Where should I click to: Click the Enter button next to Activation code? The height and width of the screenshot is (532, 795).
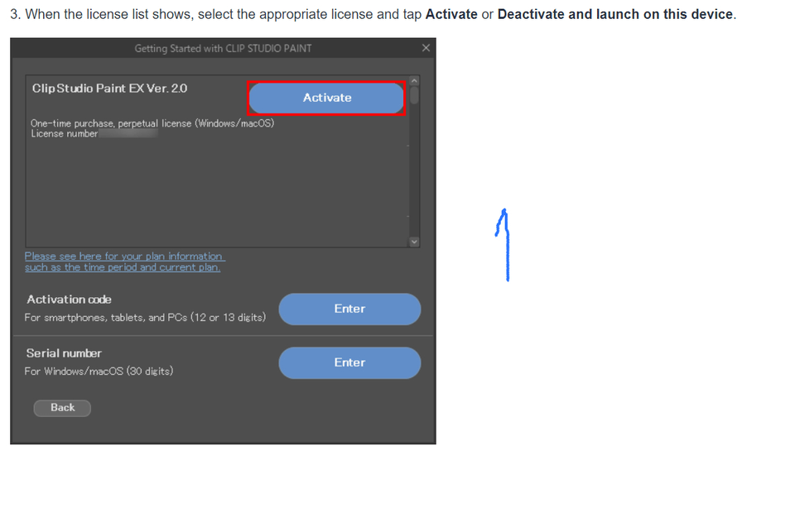pyautogui.click(x=349, y=309)
